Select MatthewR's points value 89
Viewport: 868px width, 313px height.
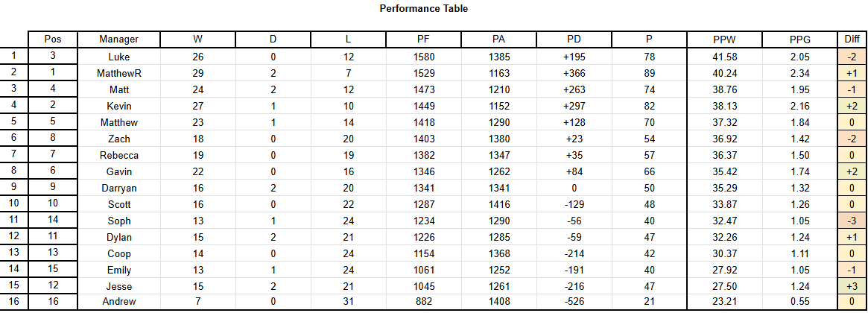tap(650, 73)
